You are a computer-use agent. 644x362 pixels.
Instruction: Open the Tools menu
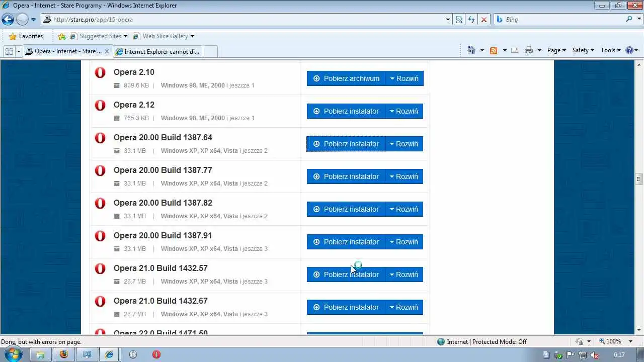611,50
